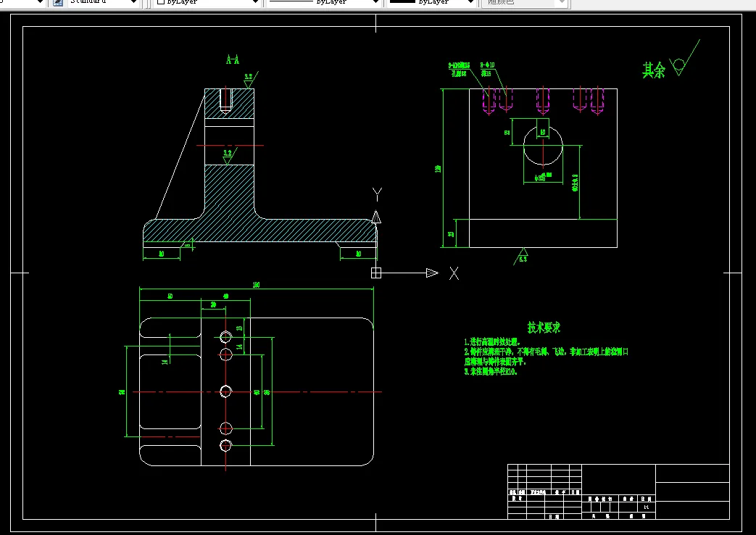Select the 180 overall length dimension

(256, 285)
